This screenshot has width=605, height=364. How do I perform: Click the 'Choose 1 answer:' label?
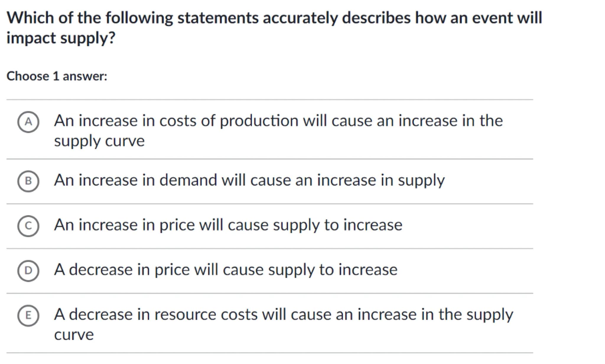click(57, 76)
